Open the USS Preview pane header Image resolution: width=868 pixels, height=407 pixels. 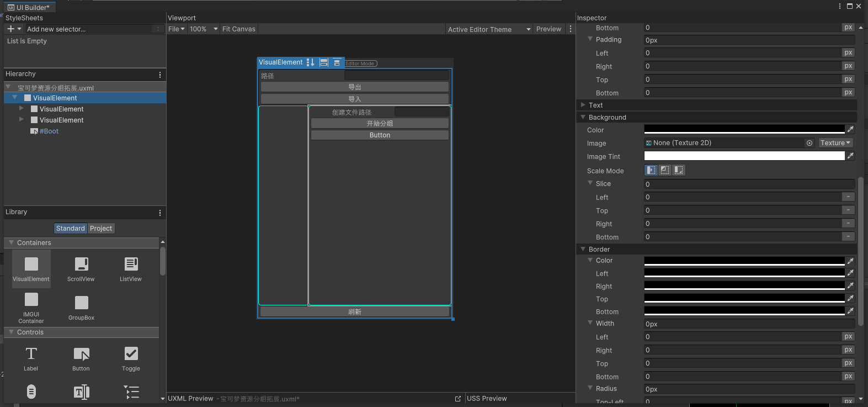[487, 399]
